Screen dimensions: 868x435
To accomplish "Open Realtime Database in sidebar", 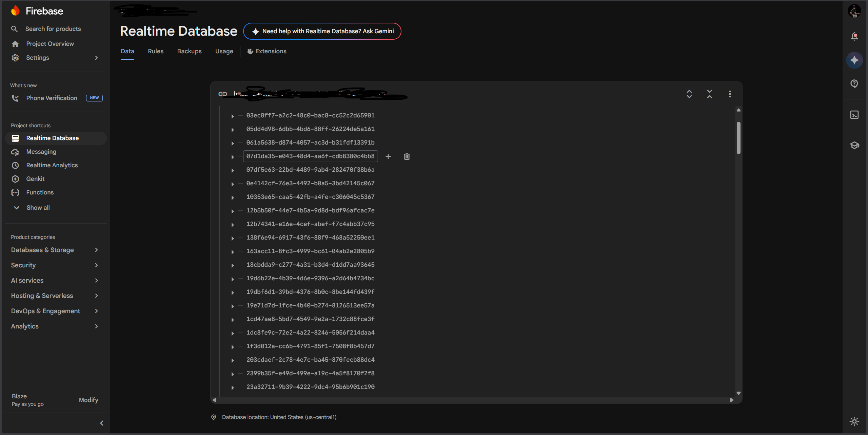I will [x=56, y=138].
